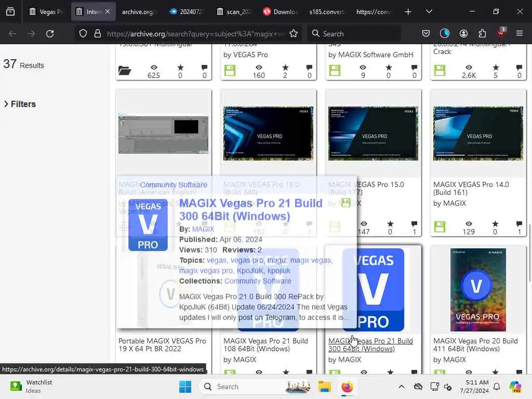Screen dimensions: 532x399
Task: Open the list all tabs dropdown
Action: click(x=429, y=11)
